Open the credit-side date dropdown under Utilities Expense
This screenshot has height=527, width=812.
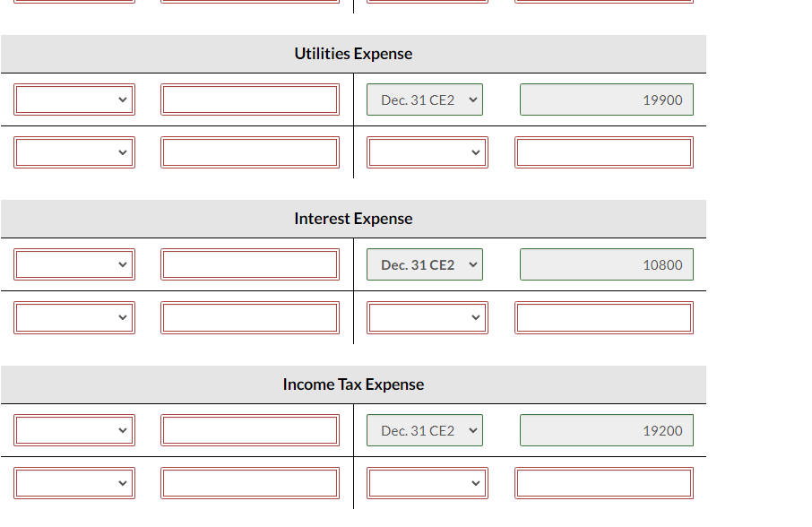pos(428,152)
